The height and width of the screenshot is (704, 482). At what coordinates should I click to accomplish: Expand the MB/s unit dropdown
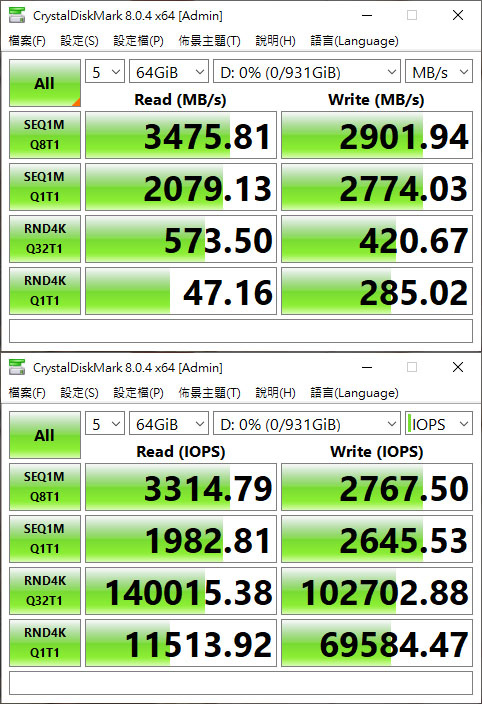(439, 72)
